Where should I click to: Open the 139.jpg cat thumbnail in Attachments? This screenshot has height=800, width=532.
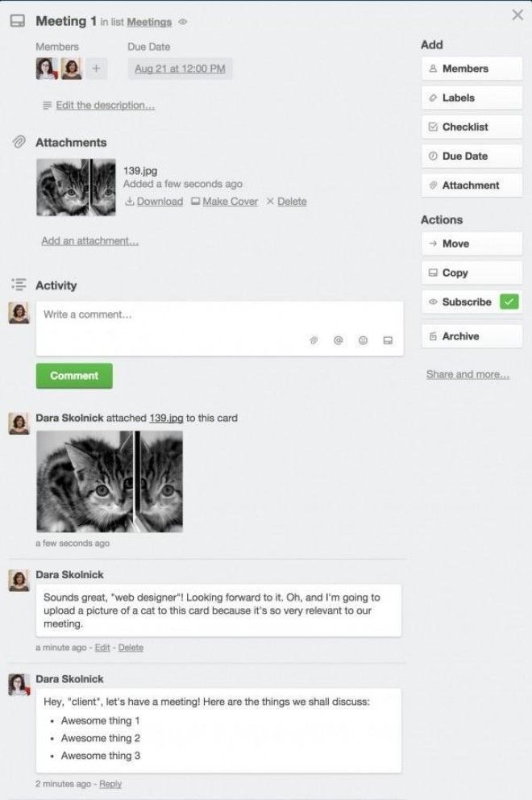pyautogui.click(x=76, y=187)
